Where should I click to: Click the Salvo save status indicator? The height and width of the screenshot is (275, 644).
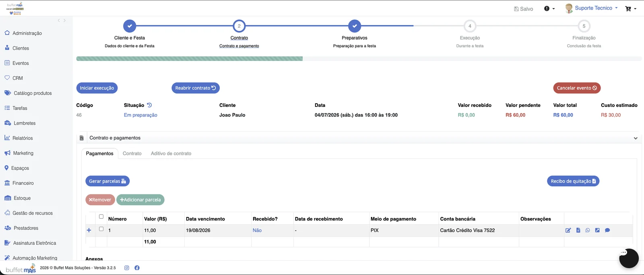[x=523, y=9]
